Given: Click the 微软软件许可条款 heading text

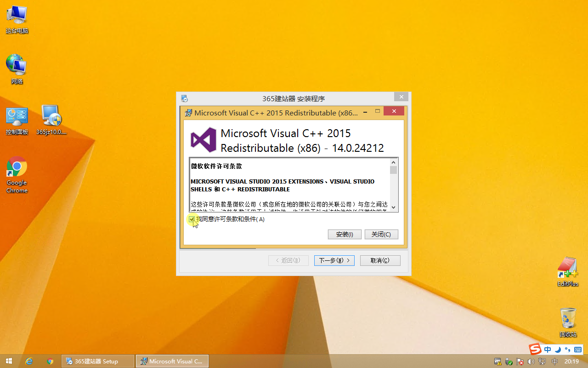Looking at the screenshot, I should pos(216,166).
